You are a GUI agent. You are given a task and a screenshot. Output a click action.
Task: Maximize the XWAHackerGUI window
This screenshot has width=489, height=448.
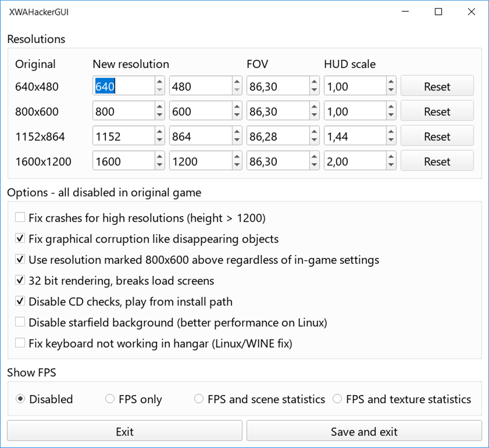pyautogui.click(x=438, y=11)
